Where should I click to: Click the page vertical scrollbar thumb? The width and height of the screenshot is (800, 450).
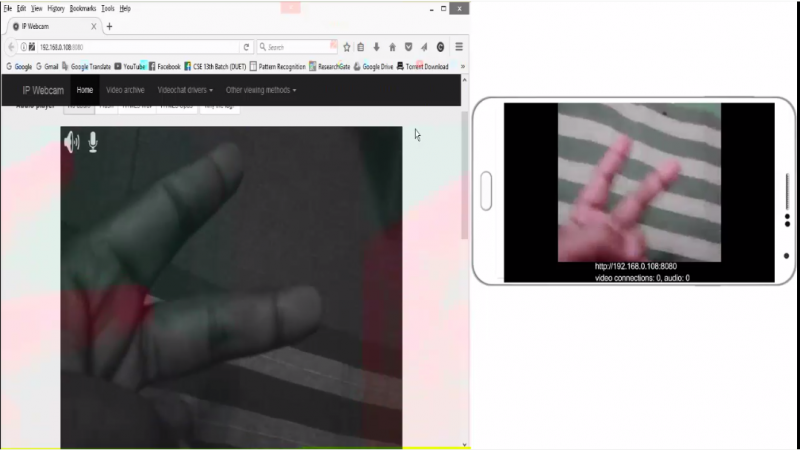click(464, 174)
